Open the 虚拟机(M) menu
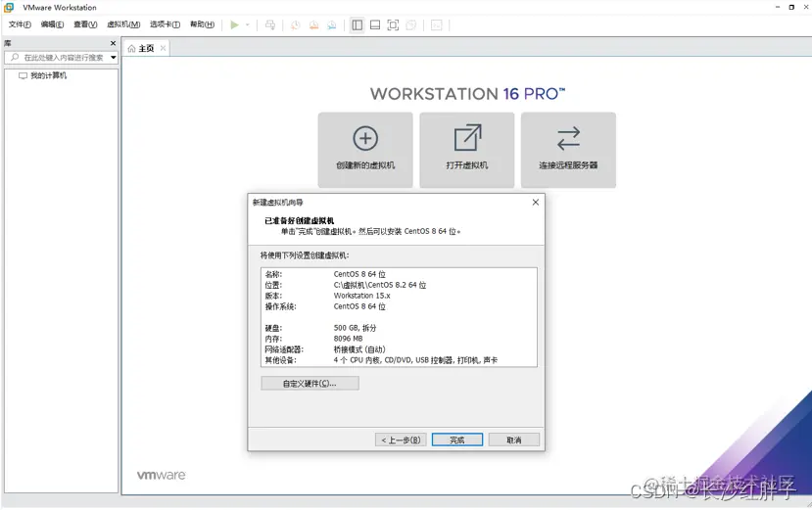812x510 pixels. (x=123, y=24)
